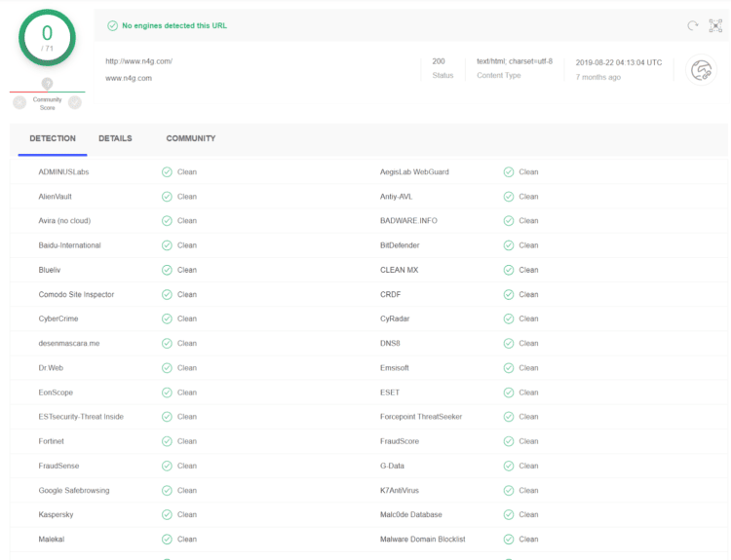
Task: Click the Clean result text for Kaspersky
Action: pos(187,515)
